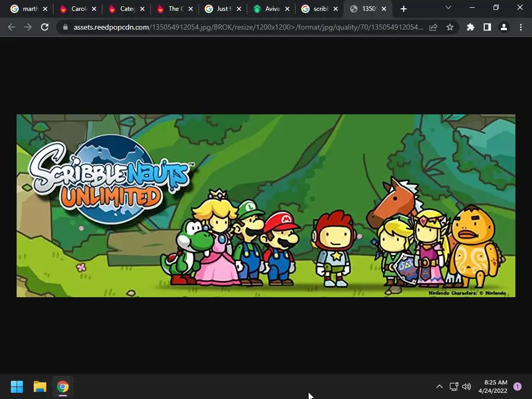Show hidden system tray icons
This screenshot has width=532, height=399.
point(440,387)
